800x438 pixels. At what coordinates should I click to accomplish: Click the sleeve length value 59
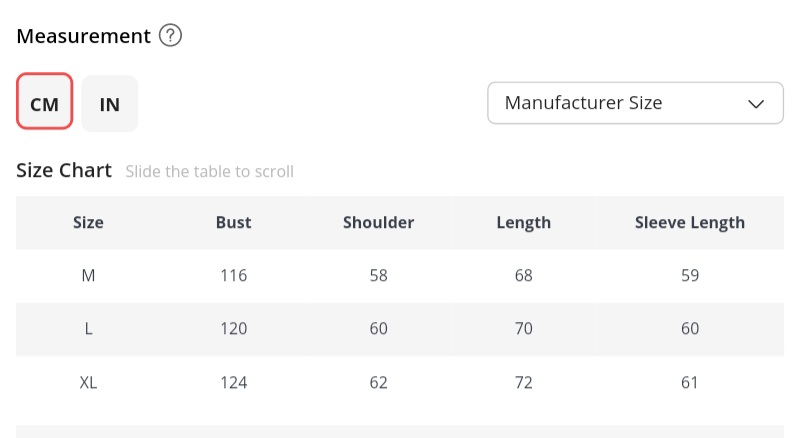(689, 275)
